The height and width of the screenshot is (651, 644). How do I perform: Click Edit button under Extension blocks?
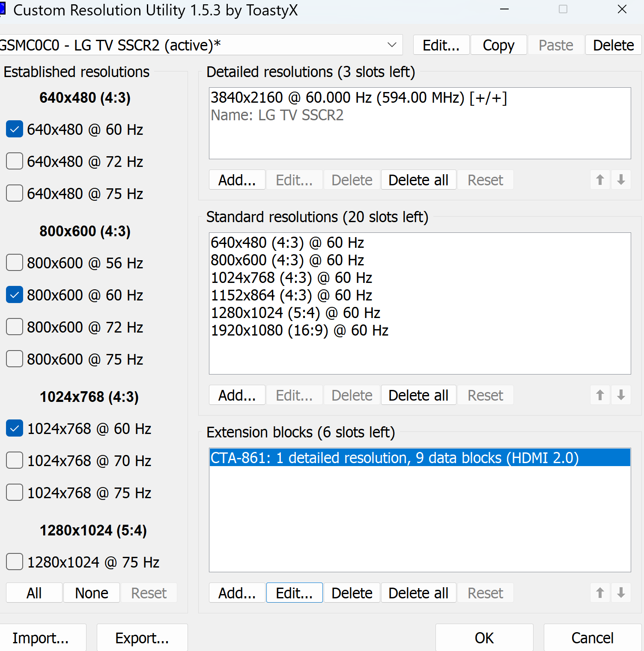click(294, 593)
